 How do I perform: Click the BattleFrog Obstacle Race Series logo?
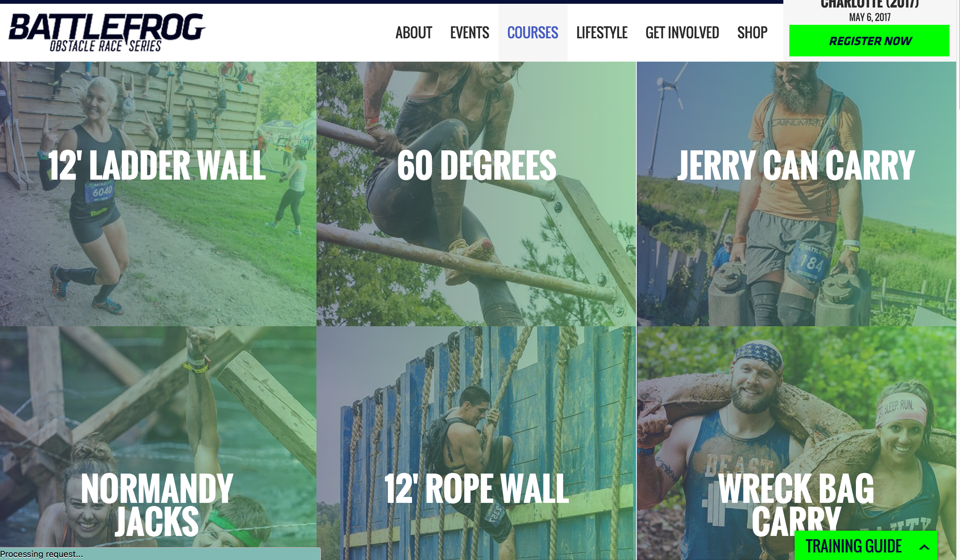point(107,32)
